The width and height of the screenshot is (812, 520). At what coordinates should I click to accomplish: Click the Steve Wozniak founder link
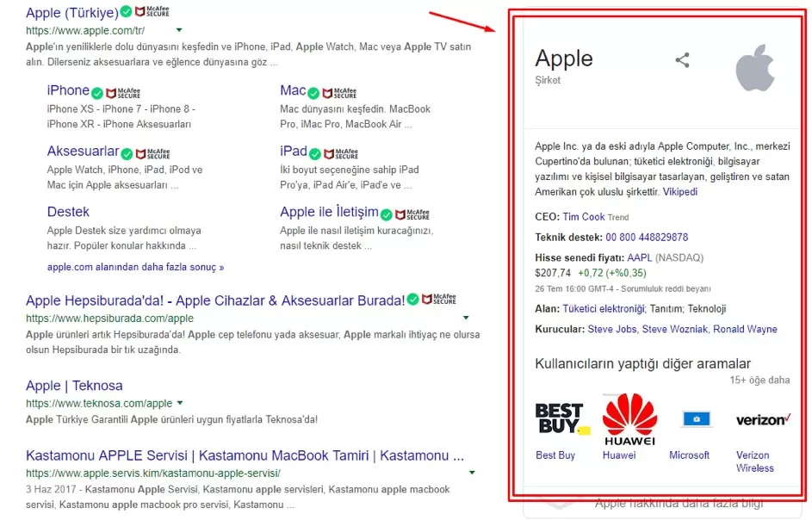click(x=675, y=329)
